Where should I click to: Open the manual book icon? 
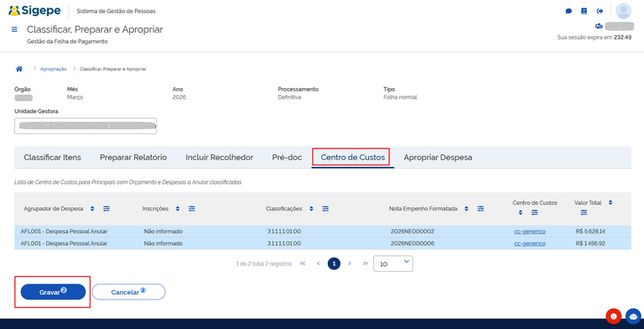point(584,11)
